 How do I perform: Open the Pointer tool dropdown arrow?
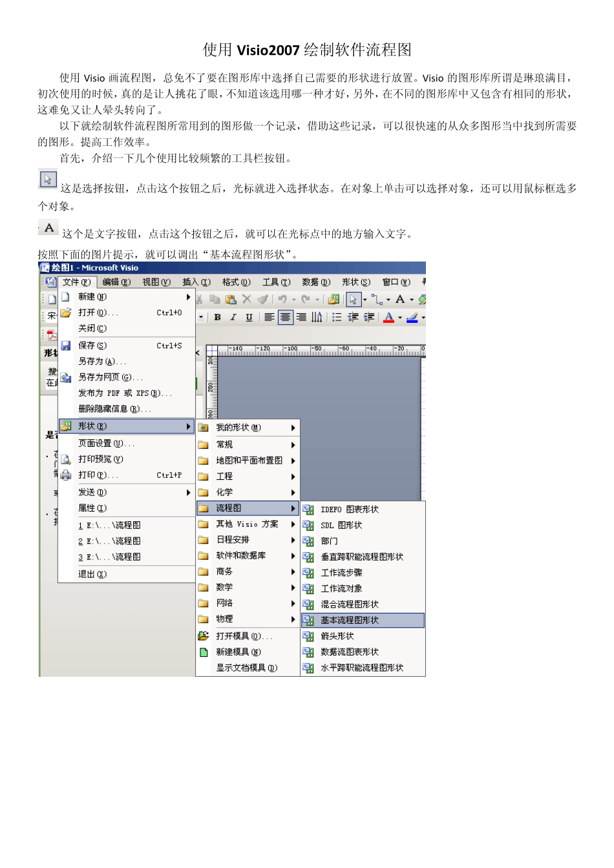pos(365,300)
